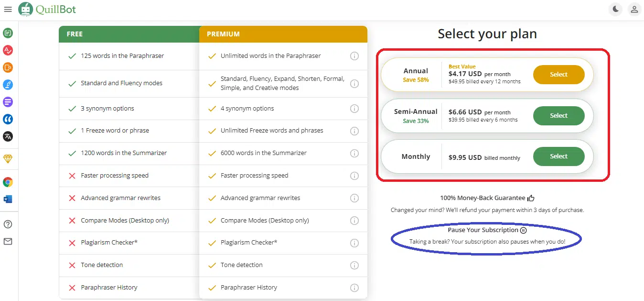Open the hamburger navigation menu
Image resolution: width=644 pixels, height=301 pixels.
pos(8,9)
